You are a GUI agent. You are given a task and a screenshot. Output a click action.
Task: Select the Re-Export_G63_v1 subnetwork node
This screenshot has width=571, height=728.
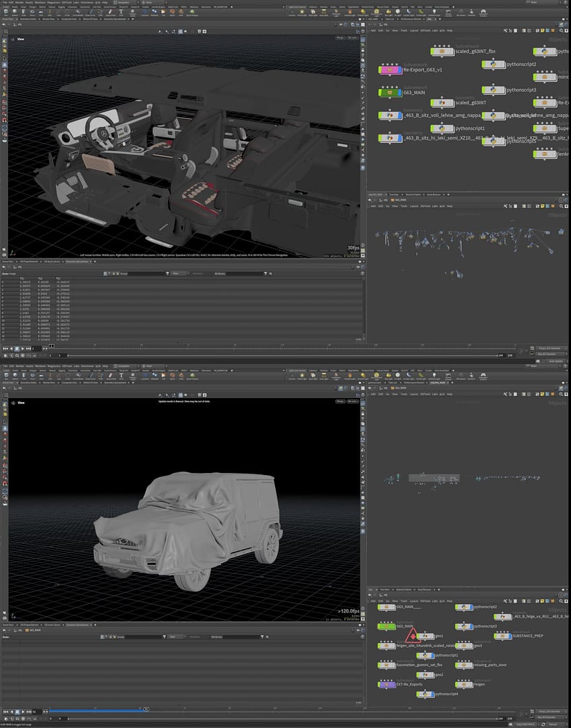pos(390,69)
